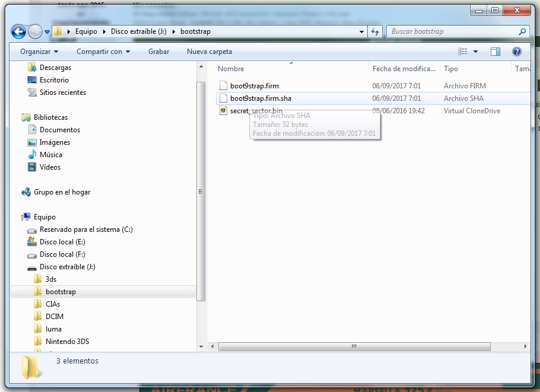Refresh the bootstrap folder view
540x392 pixels.
pyautogui.click(x=374, y=31)
